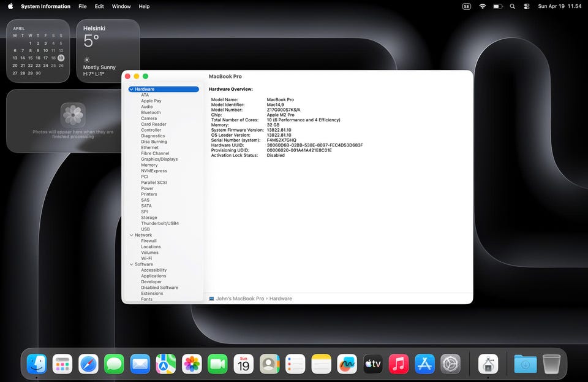Open Apple TV in the Dock

coord(373,364)
